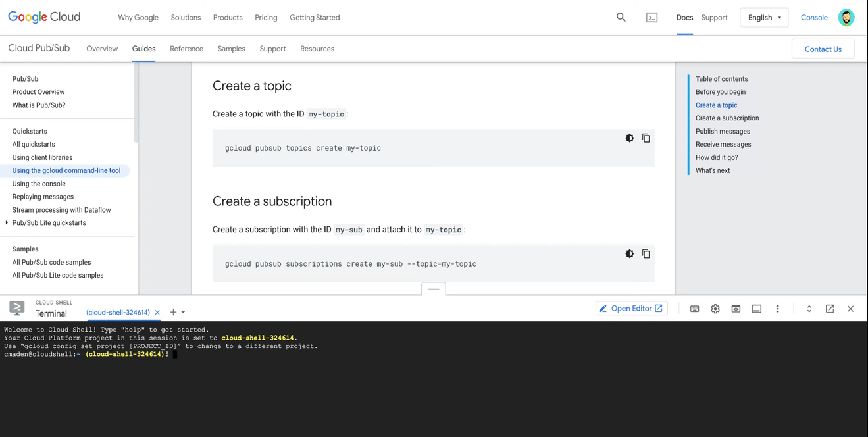Click the Google Cloud logo
Screen dimensions: 868x437
[x=44, y=17]
